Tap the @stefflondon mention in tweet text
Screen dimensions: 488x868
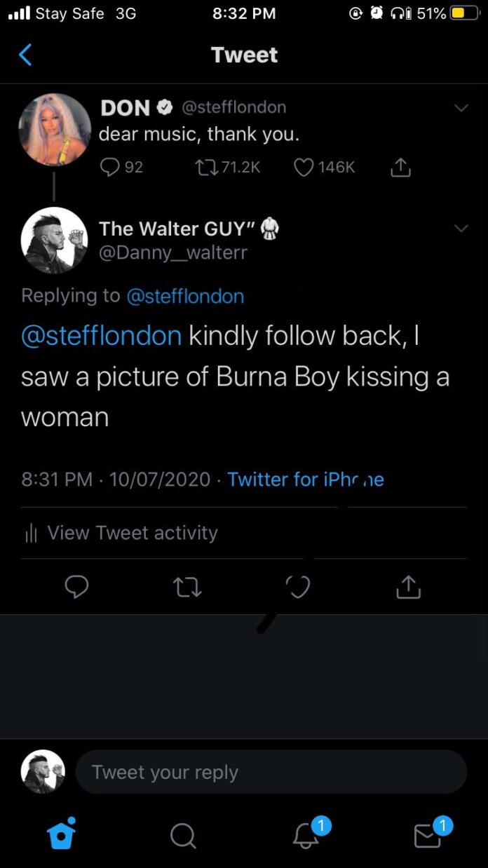point(102,336)
